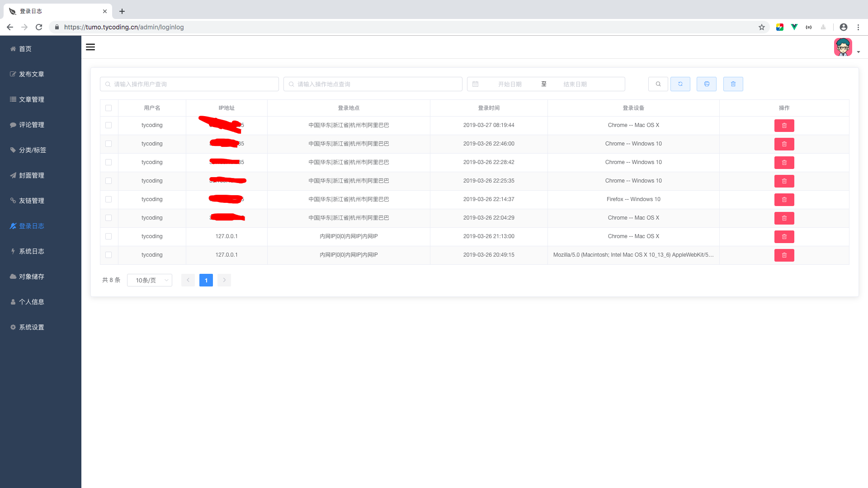This screenshot has height=488, width=868.
Task: Check the row dated 2019-03-26 22:46:00
Action: (x=108, y=144)
